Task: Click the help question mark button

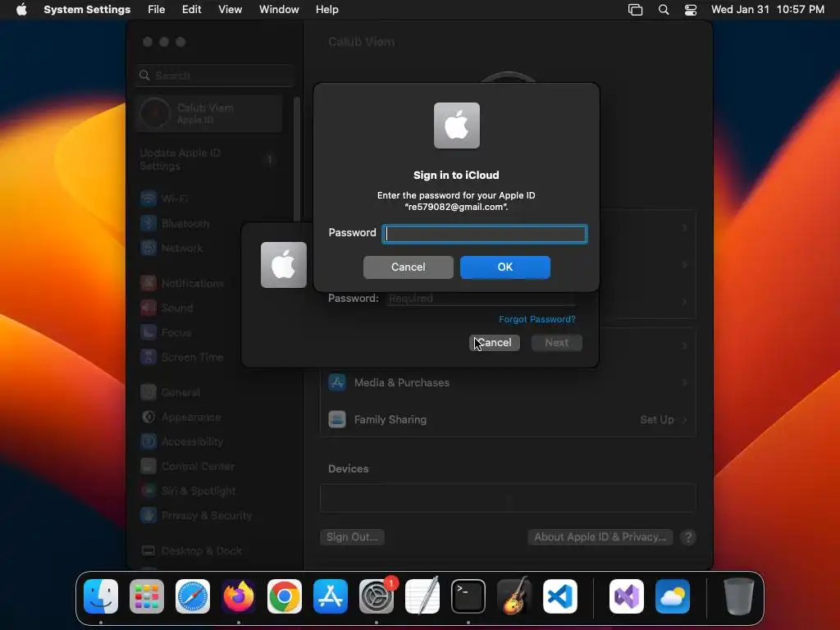Action: point(688,536)
